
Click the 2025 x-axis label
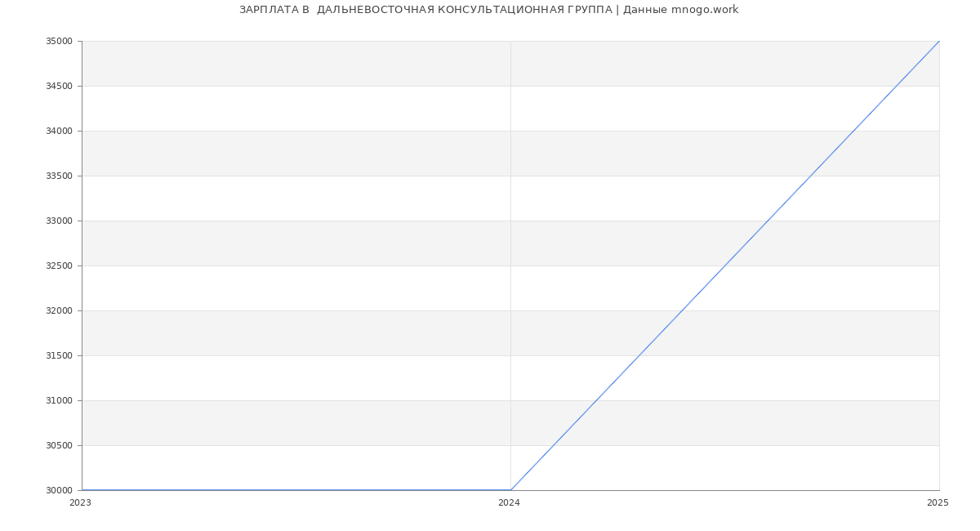[938, 502]
